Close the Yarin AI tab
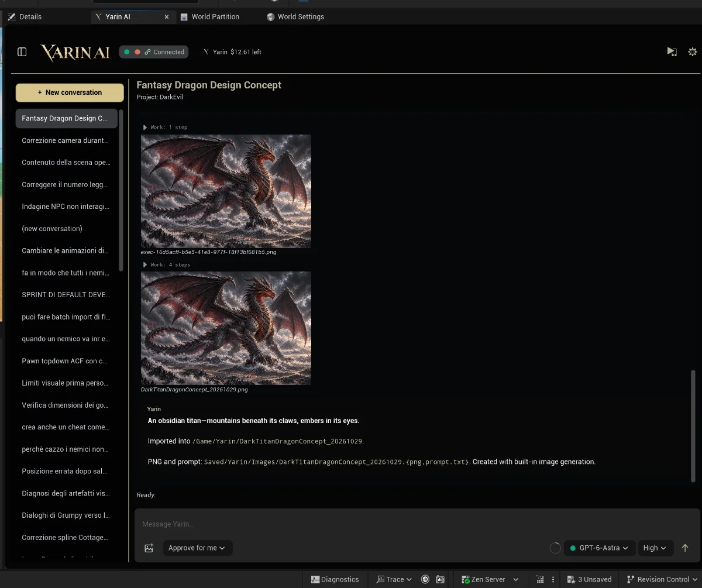The height and width of the screenshot is (588, 702). (167, 17)
